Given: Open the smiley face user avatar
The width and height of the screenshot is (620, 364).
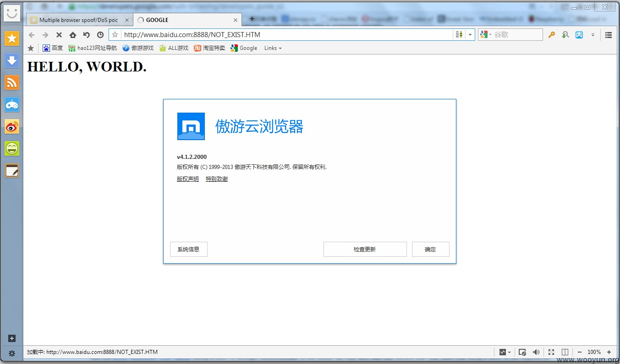Looking at the screenshot, I should point(12,12).
